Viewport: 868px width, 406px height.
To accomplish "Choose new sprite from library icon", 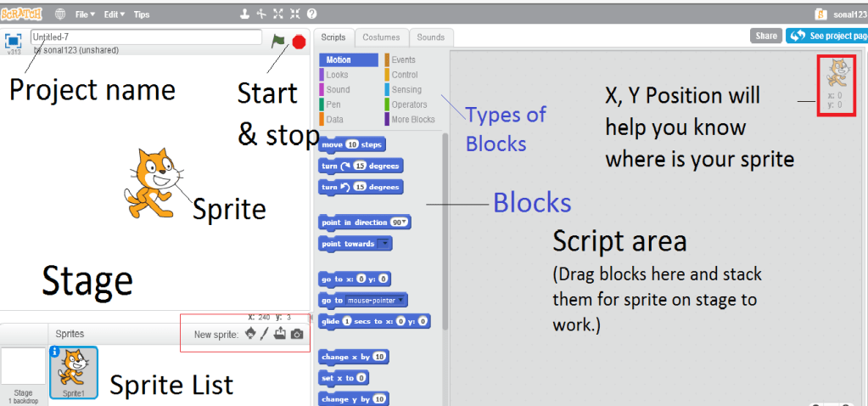I will (249, 335).
